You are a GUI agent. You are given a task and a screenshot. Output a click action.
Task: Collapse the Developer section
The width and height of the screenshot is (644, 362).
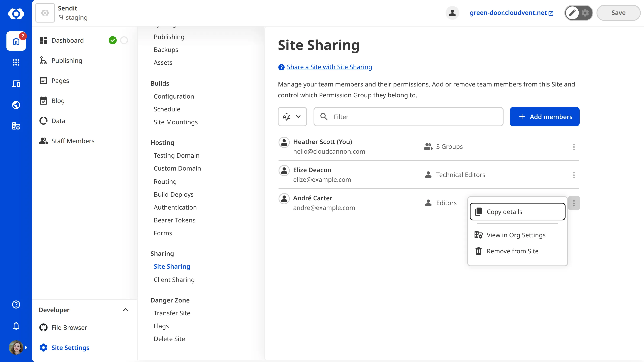click(126, 310)
